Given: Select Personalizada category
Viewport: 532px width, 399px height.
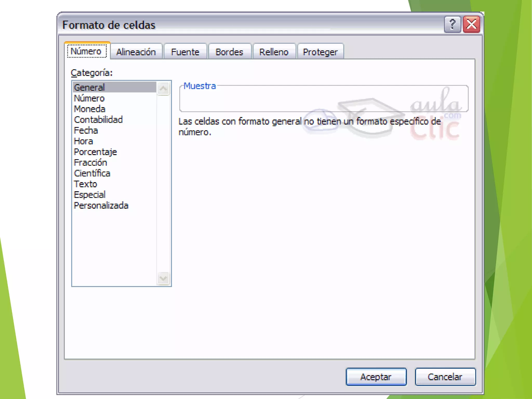Looking at the screenshot, I should pyautogui.click(x=101, y=205).
